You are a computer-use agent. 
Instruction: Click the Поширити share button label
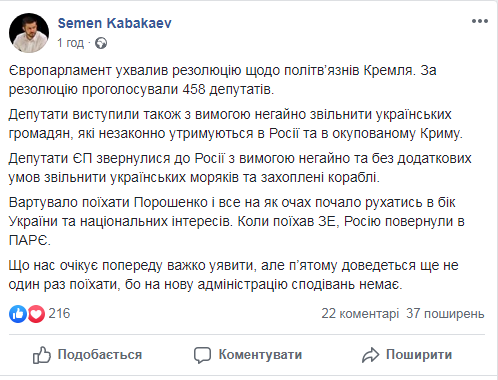tap(419, 354)
